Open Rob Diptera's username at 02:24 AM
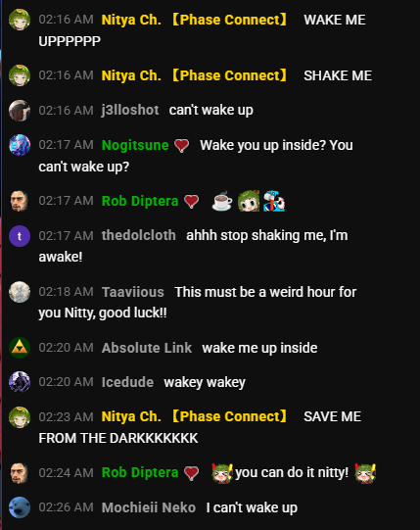The width and height of the screenshot is (420, 530). coord(140,472)
